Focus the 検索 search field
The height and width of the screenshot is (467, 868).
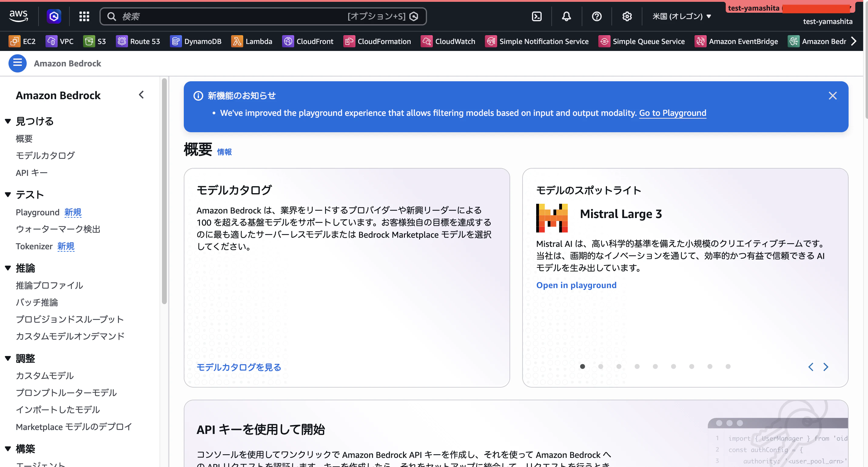[x=263, y=16]
